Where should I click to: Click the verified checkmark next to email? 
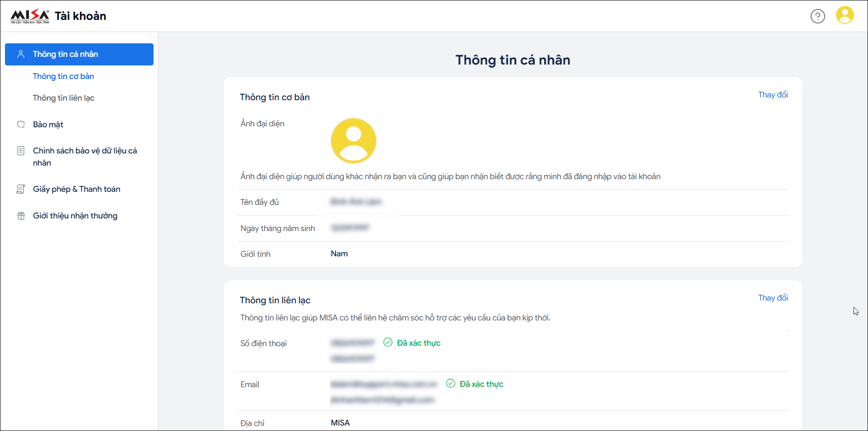click(x=450, y=384)
